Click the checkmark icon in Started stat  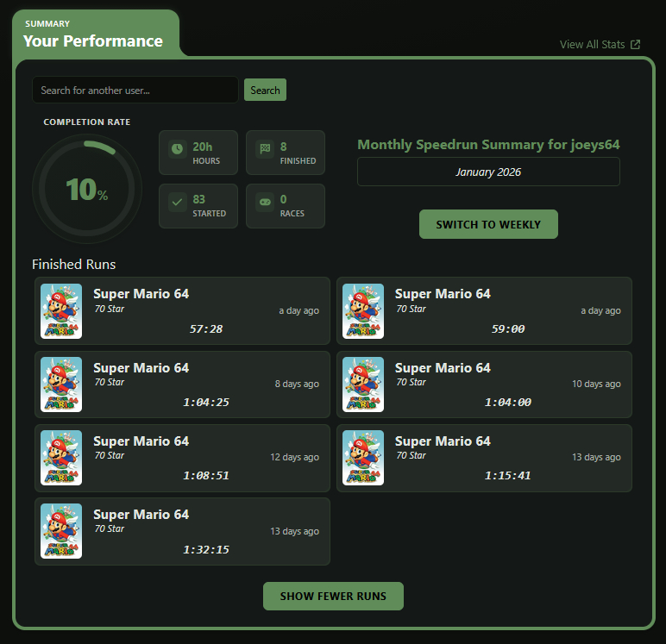click(177, 202)
